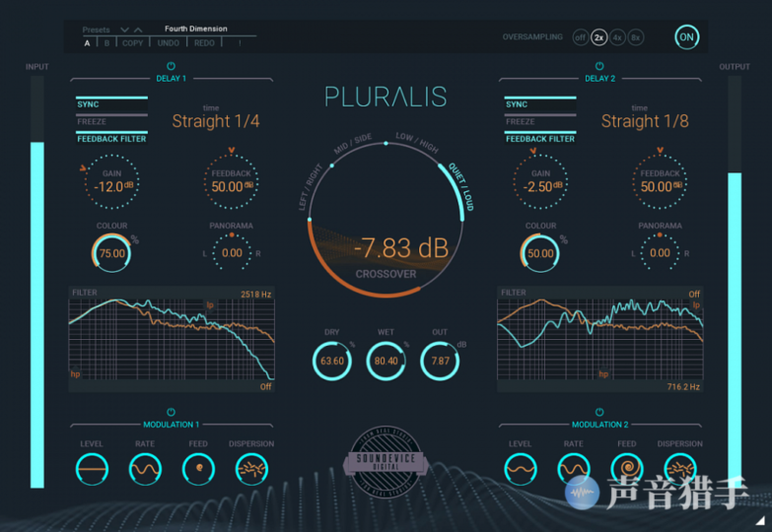772x532 pixels.
Task: Click the Modulation 2 Feed spiral icon
Action: coord(627,468)
